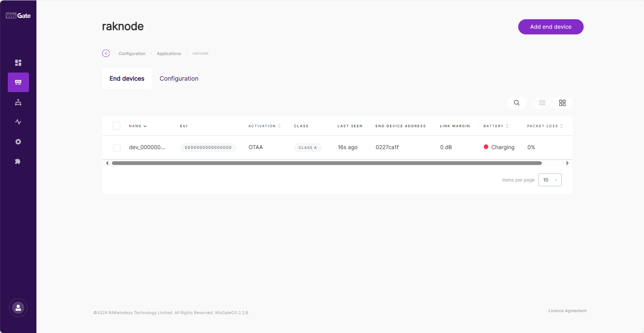Click the Configuration breadcrumb
Viewport: 644px width, 333px height.
(x=132, y=54)
